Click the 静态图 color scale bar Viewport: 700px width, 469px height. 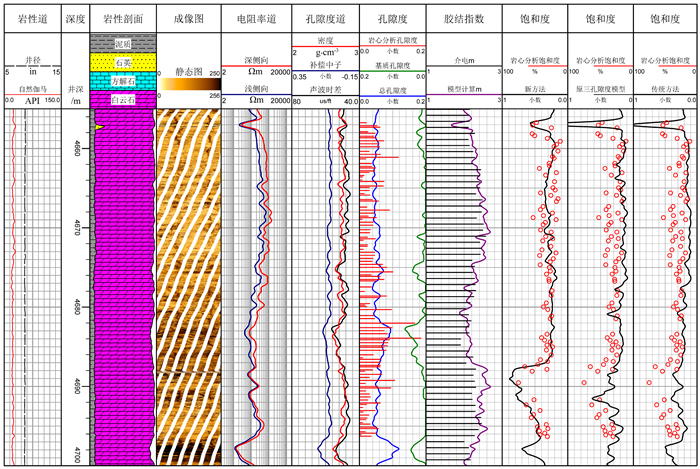pyautogui.click(x=187, y=85)
